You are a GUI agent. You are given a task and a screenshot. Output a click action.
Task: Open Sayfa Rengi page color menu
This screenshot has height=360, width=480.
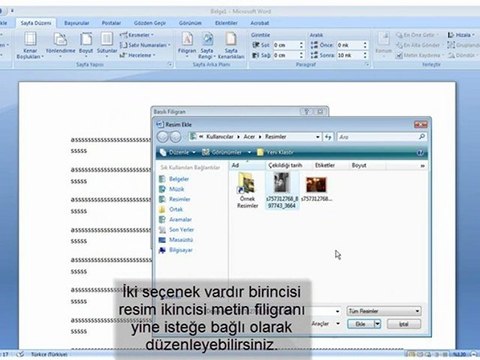click(x=207, y=46)
